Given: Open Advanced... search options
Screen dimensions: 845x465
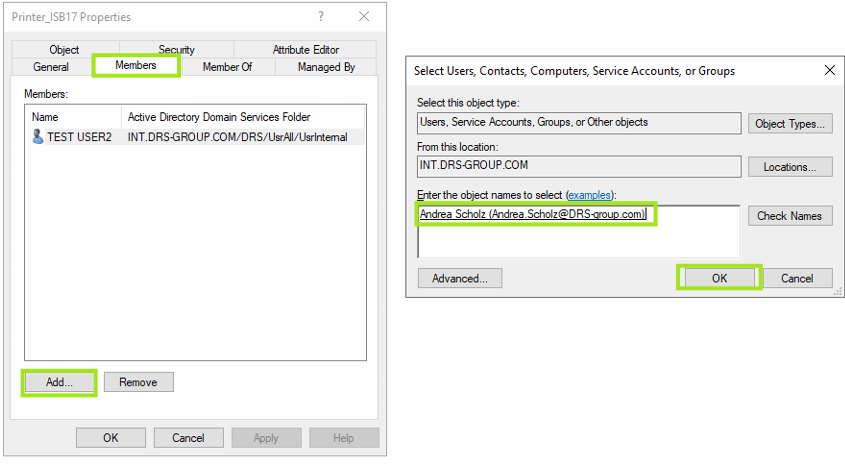Looking at the screenshot, I should tap(460, 278).
